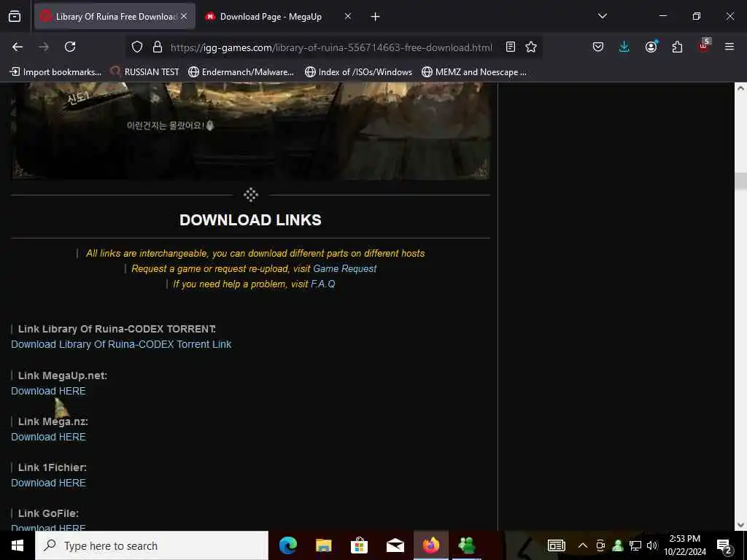Open Library Of Ruina-CODEX Torrent Link

121,344
